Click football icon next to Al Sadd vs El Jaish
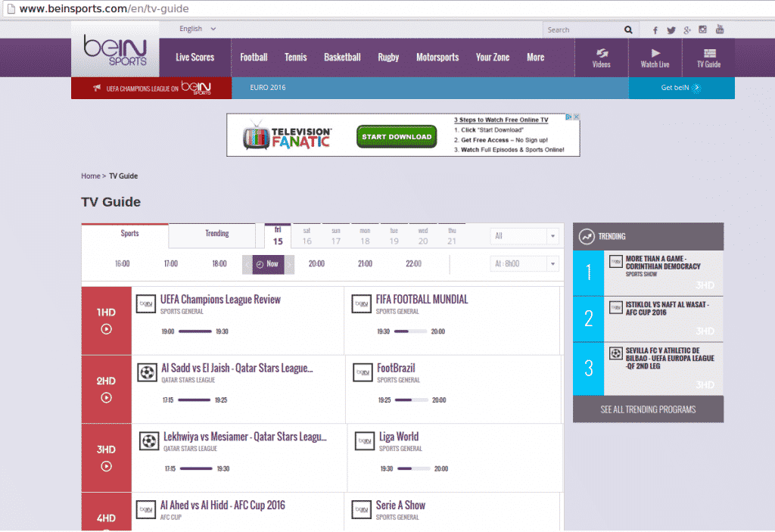This screenshot has height=532, width=775. pos(147,372)
